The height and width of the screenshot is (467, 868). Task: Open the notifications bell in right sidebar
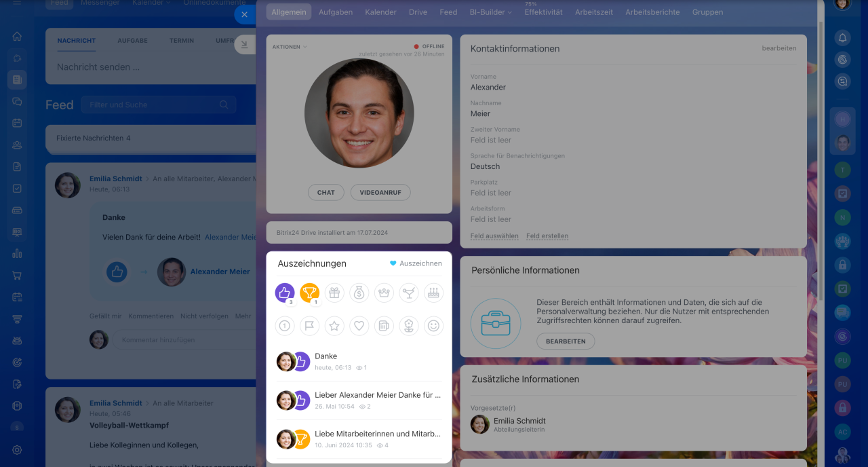(x=842, y=38)
